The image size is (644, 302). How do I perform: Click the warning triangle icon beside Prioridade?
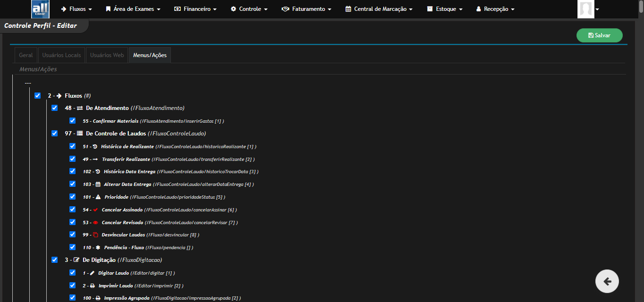coord(98,197)
